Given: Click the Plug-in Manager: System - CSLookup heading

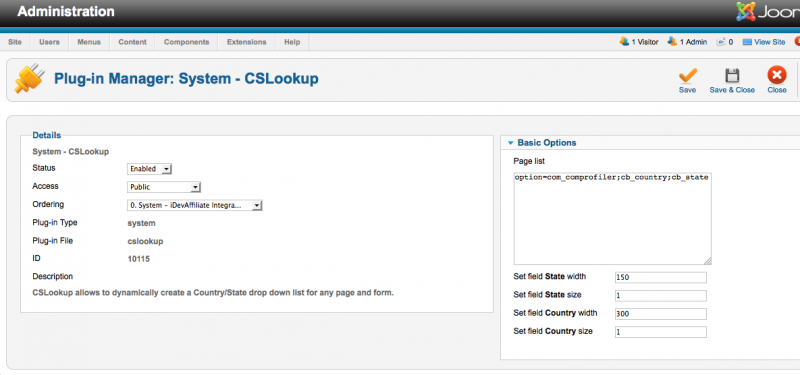Looking at the screenshot, I should (x=186, y=79).
